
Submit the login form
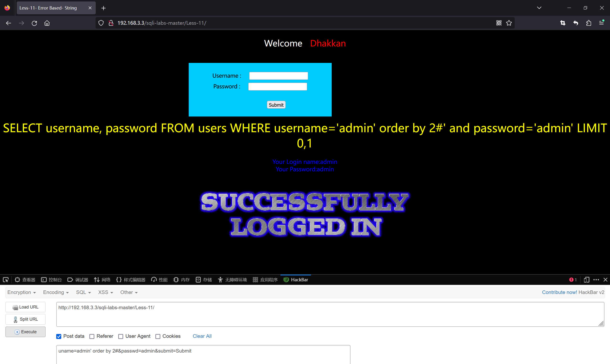(276, 105)
